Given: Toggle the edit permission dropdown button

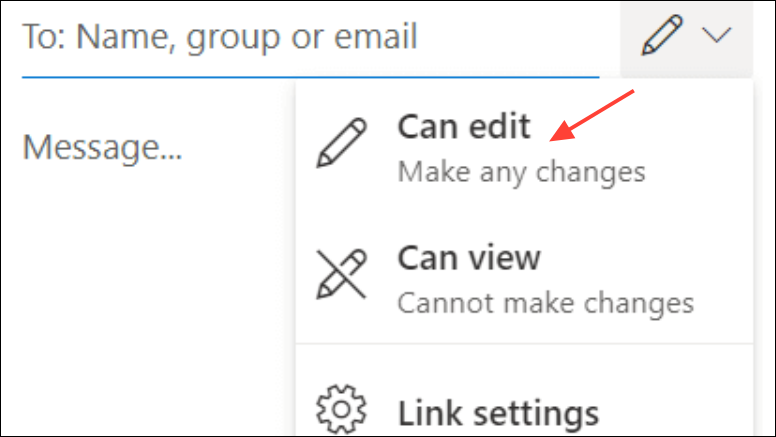Looking at the screenshot, I should point(686,40).
